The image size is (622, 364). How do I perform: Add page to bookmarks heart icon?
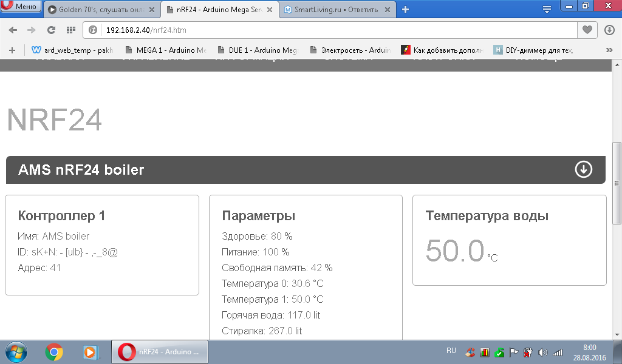[x=587, y=30]
